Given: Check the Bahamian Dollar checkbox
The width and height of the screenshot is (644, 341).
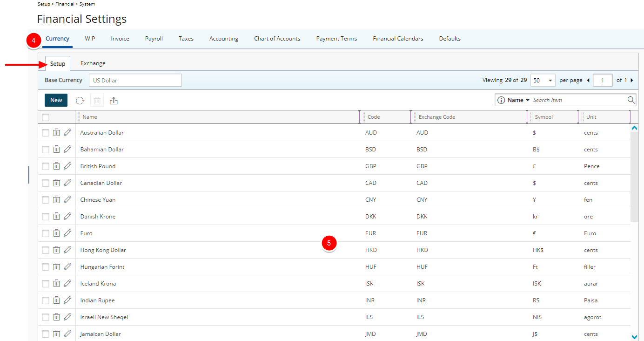Looking at the screenshot, I should pos(46,150).
